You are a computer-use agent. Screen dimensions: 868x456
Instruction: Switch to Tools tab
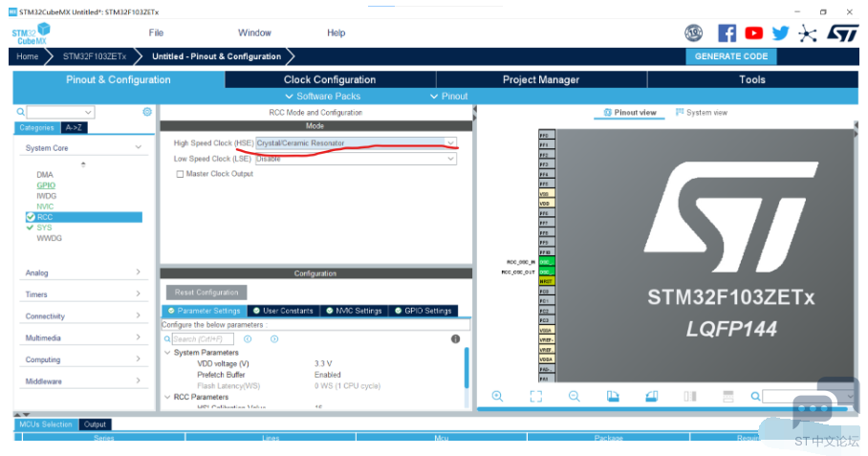pyautogui.click(x=752, y=79)
